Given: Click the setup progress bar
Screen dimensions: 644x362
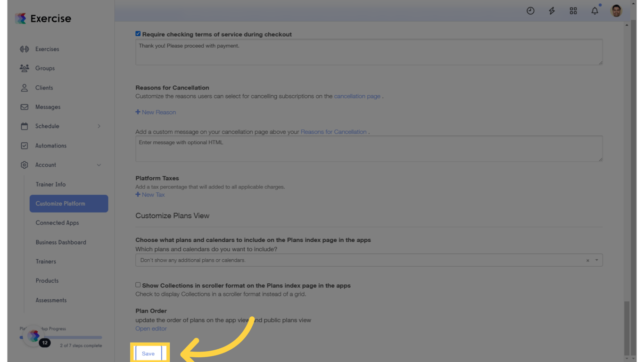Looking at the screenshot, I should (x=61, y=337).
